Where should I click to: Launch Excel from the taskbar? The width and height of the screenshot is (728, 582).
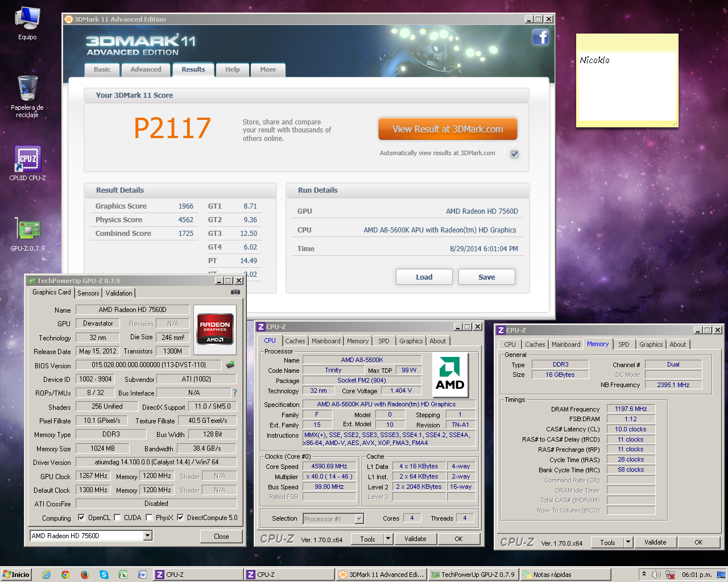click(x=123, y=575)
